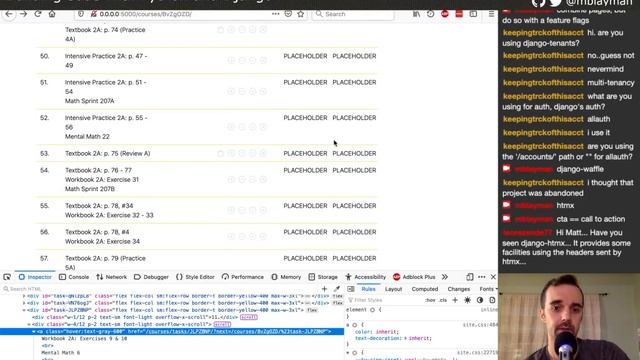Toggle the browser sidebar view
Image resolution: width=640 pixels, height=360 pixels.
coord(473,14)
